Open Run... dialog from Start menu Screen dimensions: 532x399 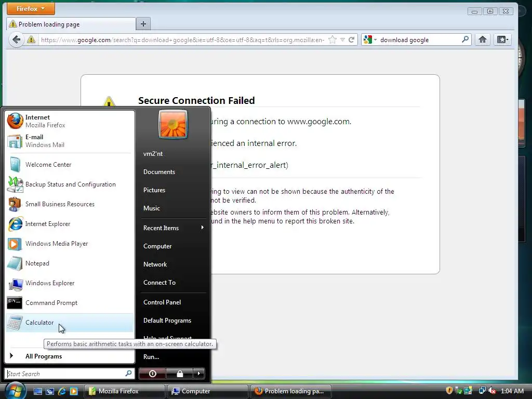[x=173, y=356]
